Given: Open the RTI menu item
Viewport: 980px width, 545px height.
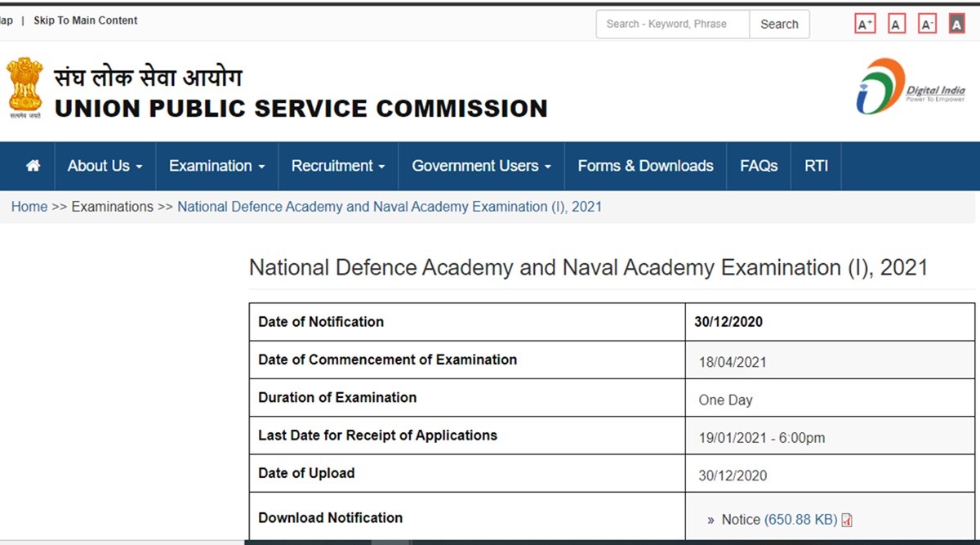Looking at the screenshot, I should (816, 166).
